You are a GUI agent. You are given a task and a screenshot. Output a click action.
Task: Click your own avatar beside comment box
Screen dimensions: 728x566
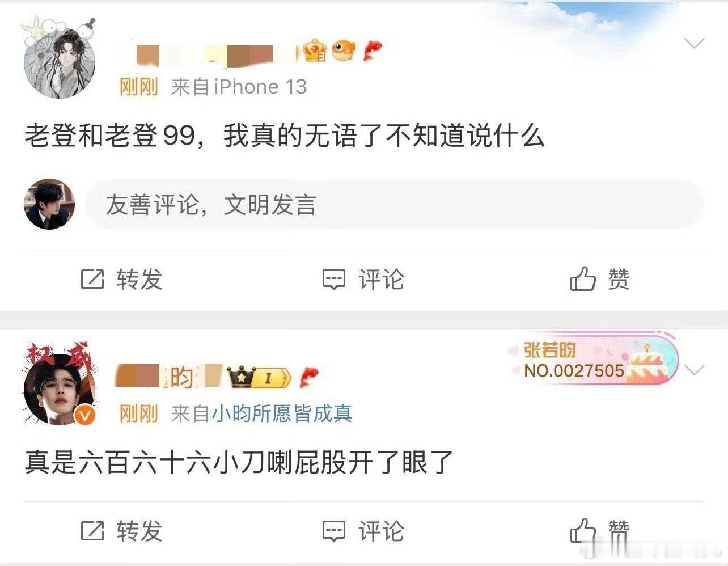click(49, 204)
